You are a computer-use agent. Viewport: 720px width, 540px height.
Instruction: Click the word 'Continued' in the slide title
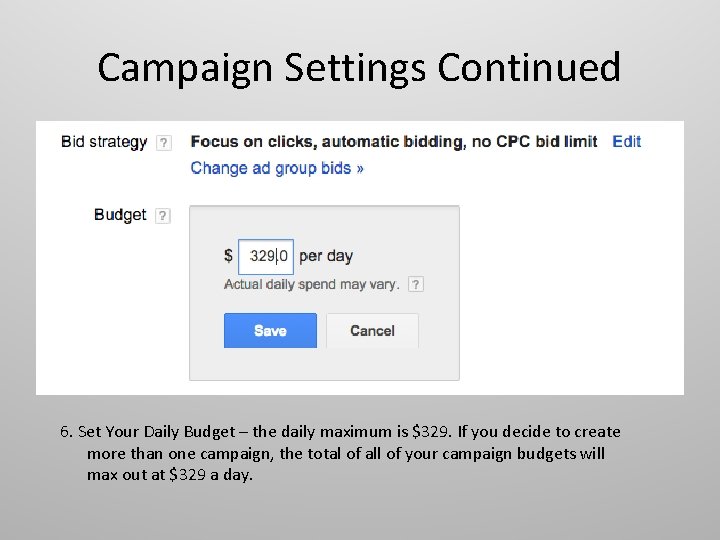529,68
